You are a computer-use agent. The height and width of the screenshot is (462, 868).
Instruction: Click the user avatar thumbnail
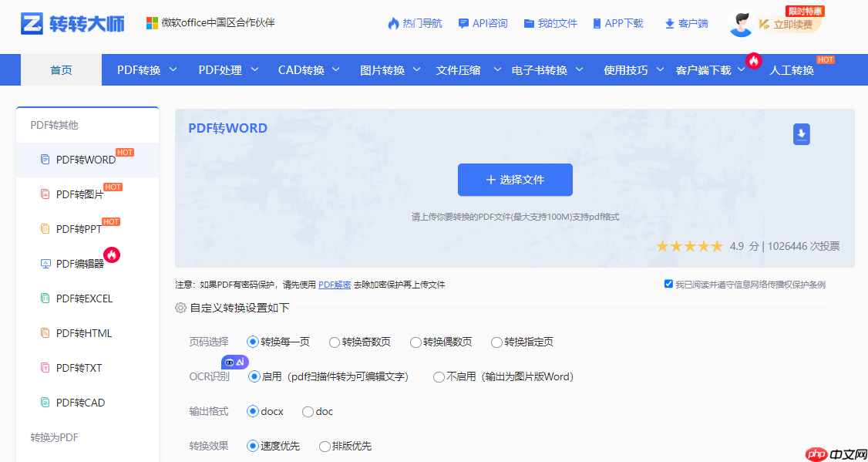[x=741, y=23]
